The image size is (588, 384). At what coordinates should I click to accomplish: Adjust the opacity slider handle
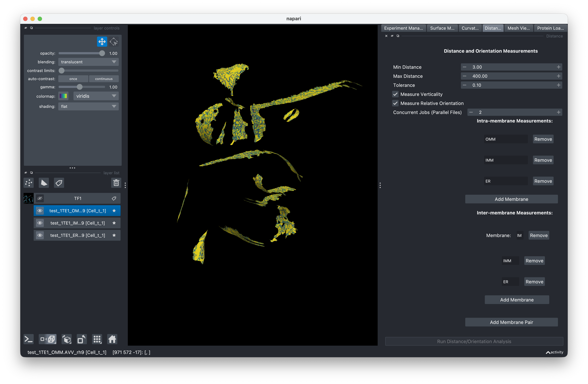click(102, 53)
